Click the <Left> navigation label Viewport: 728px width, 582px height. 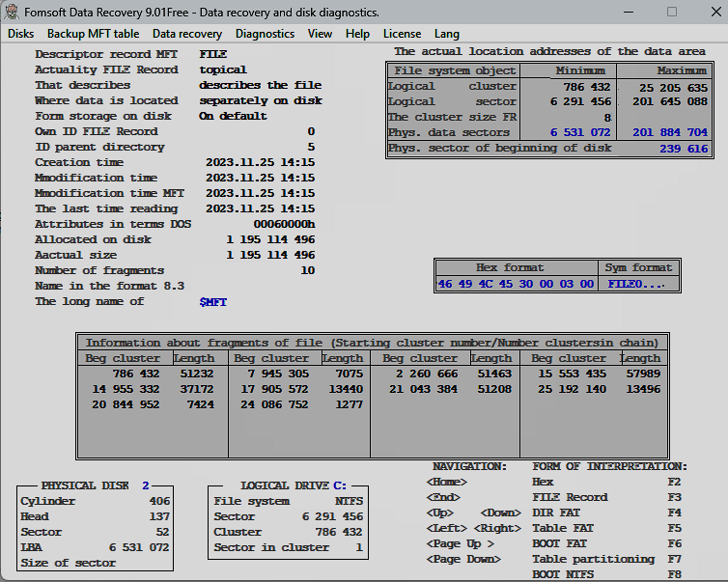click(x=447, y=528)
